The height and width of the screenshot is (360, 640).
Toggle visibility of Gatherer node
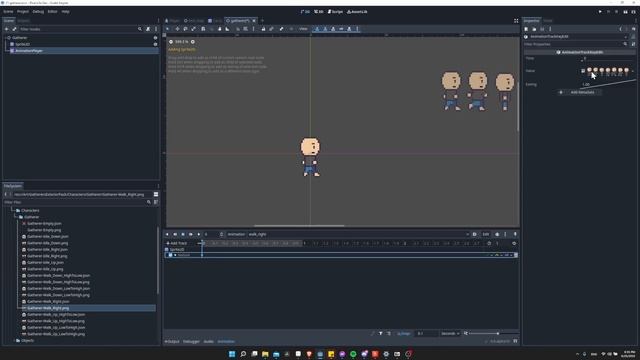coord(155,38)
